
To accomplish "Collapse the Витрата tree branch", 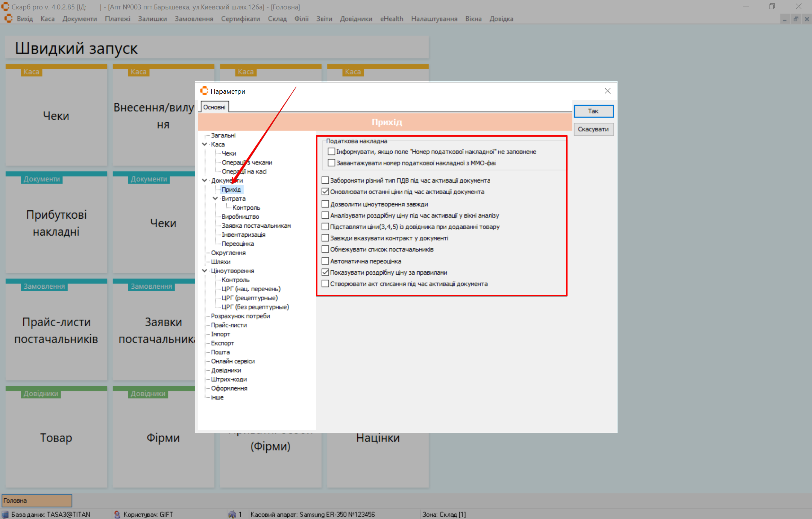I will pos(215,199).
